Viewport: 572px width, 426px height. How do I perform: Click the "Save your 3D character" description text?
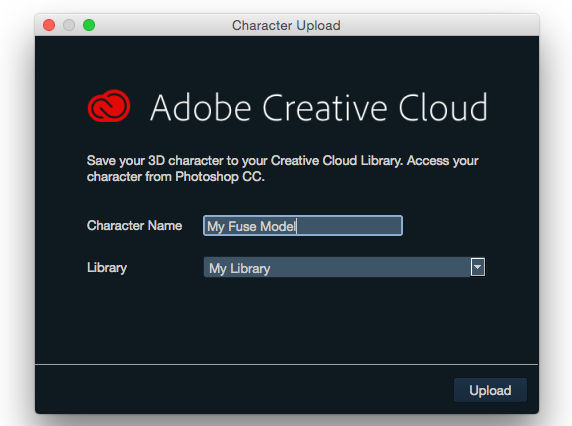[283, 169]
